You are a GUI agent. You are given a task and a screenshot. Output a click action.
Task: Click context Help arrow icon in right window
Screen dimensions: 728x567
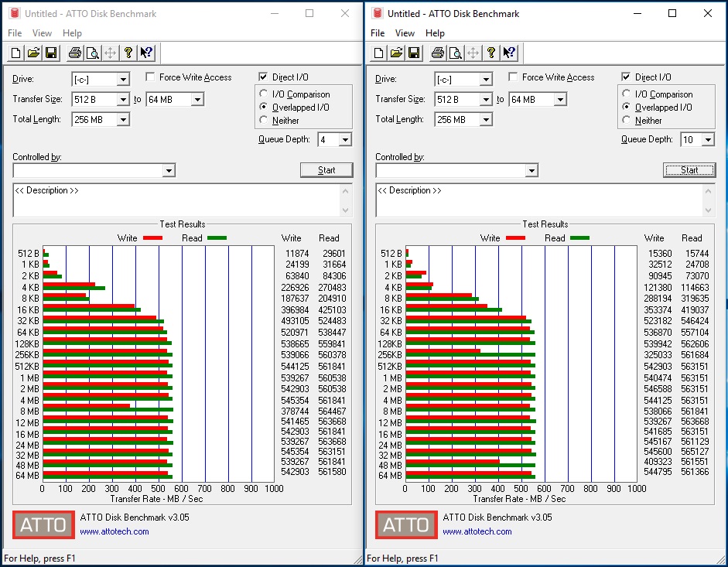(x=509, y=53)
